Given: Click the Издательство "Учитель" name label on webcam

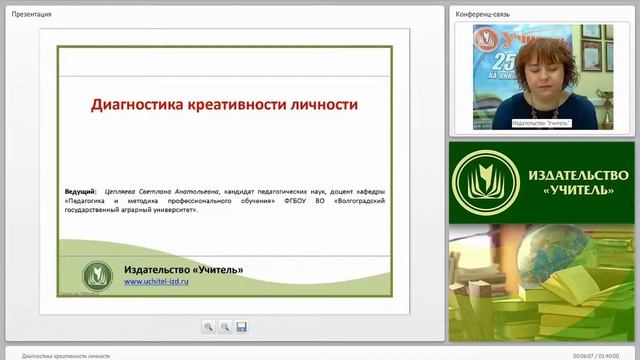Looking at the screenshot, I should pyautogui.click(x=542, y=123).
